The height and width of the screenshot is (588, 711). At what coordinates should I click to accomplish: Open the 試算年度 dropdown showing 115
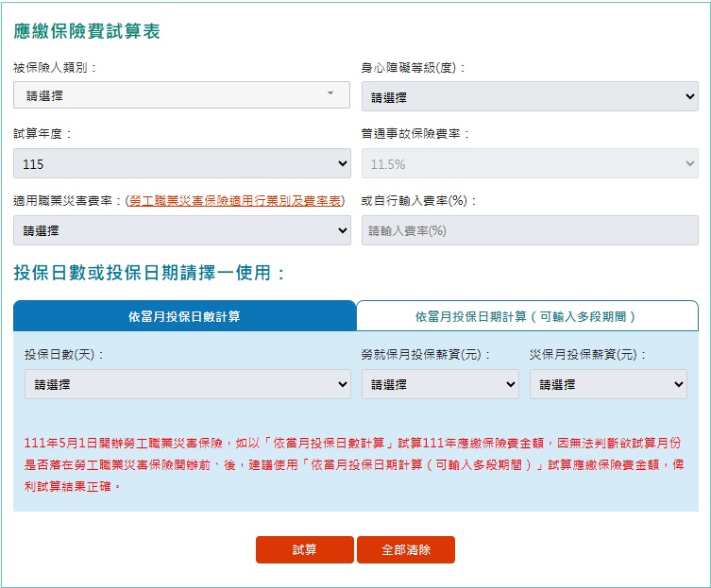click(x=181, y=164)
